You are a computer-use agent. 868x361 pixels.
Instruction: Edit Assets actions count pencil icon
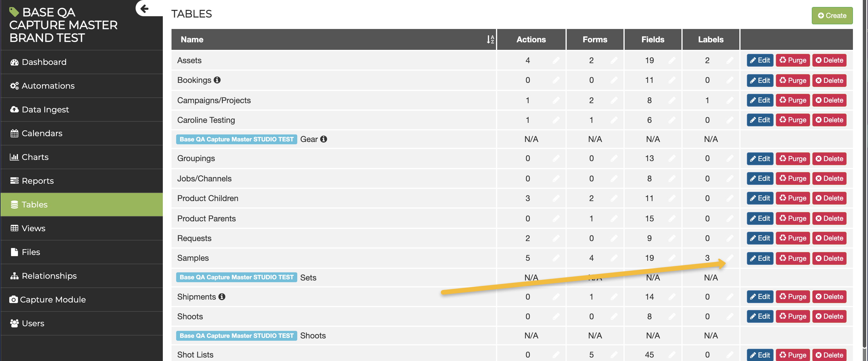tap(556, 60)
